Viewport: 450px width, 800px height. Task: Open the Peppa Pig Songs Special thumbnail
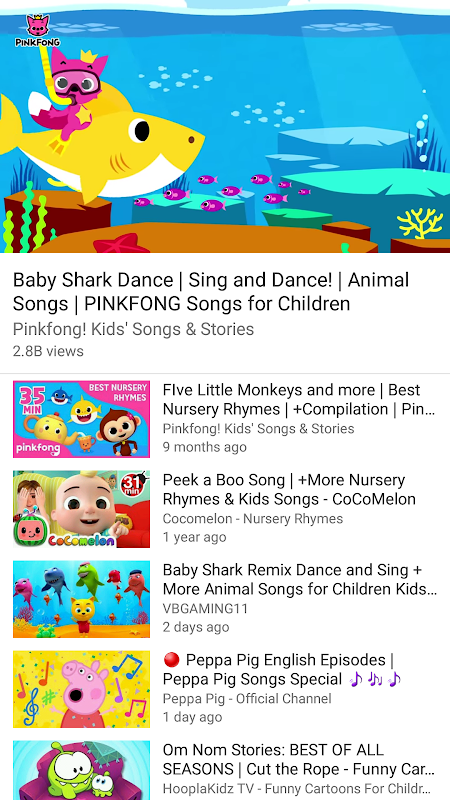point(82,689)
